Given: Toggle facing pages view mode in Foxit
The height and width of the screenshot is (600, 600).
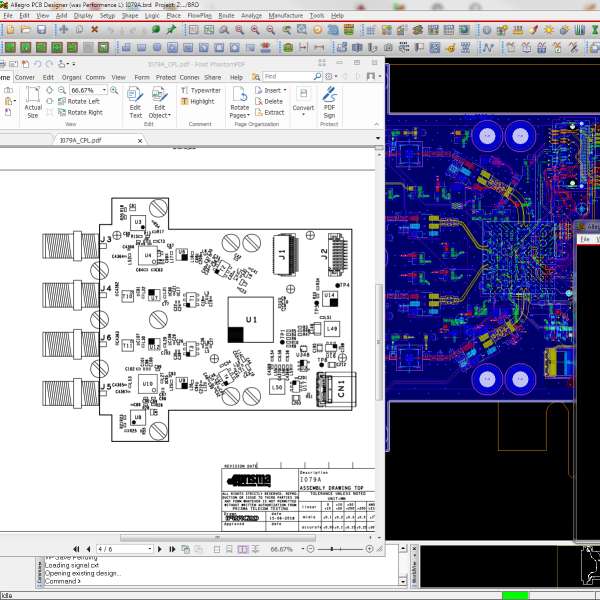Looking at the screenshot, I should click(243, 549).
